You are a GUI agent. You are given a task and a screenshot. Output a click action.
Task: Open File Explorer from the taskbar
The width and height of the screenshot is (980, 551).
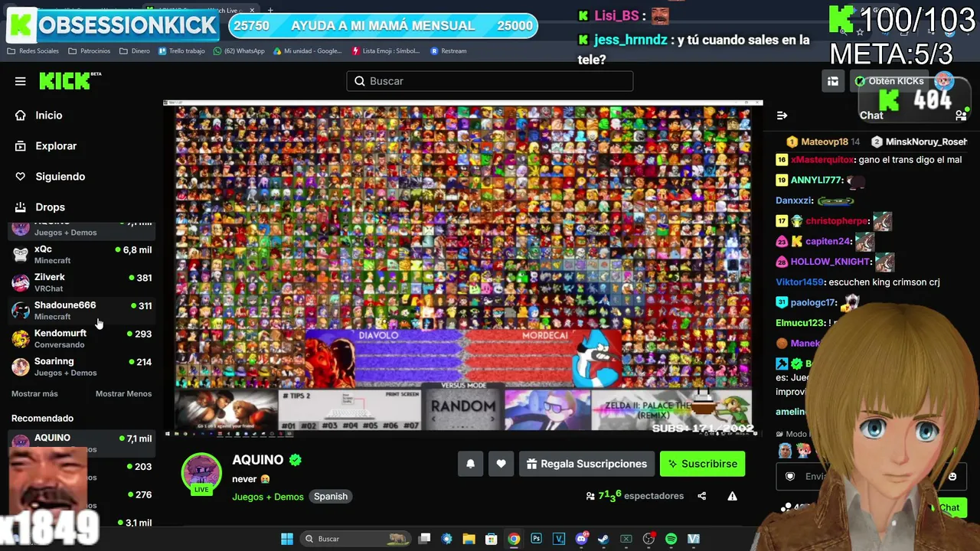[x=469, y=539]
